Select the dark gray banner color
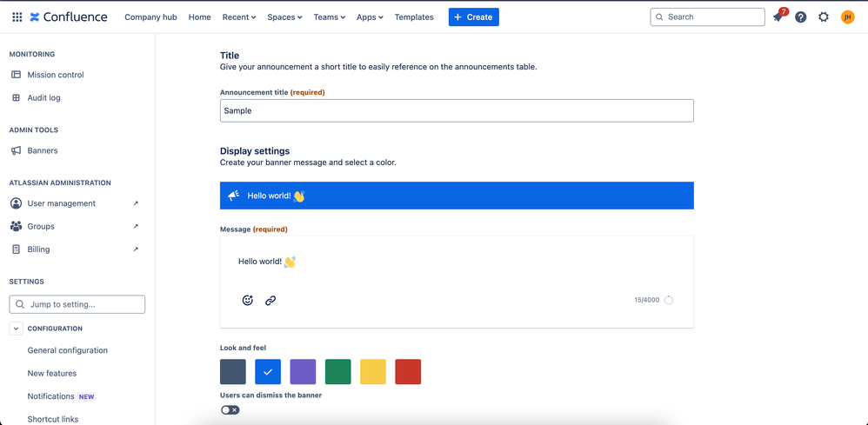This screenshot has height=425, width=868. click(x=233, y=372)
